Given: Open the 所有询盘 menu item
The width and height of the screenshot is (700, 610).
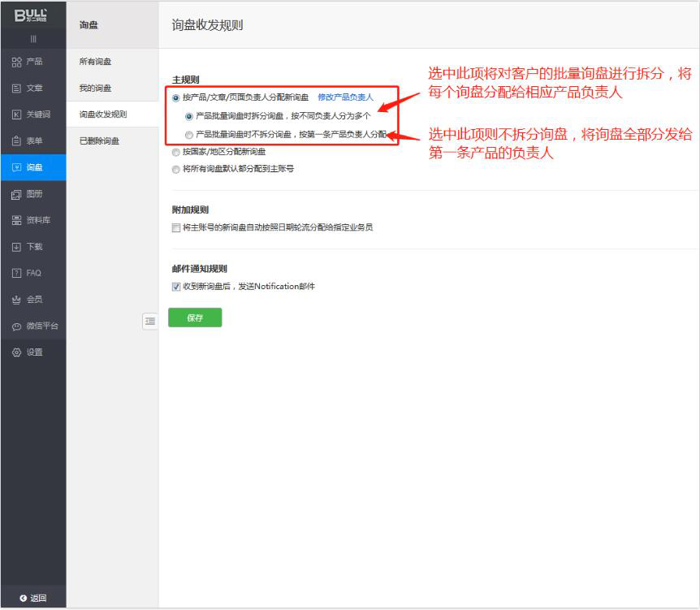Looking at the screenshot, I should 96,62.
